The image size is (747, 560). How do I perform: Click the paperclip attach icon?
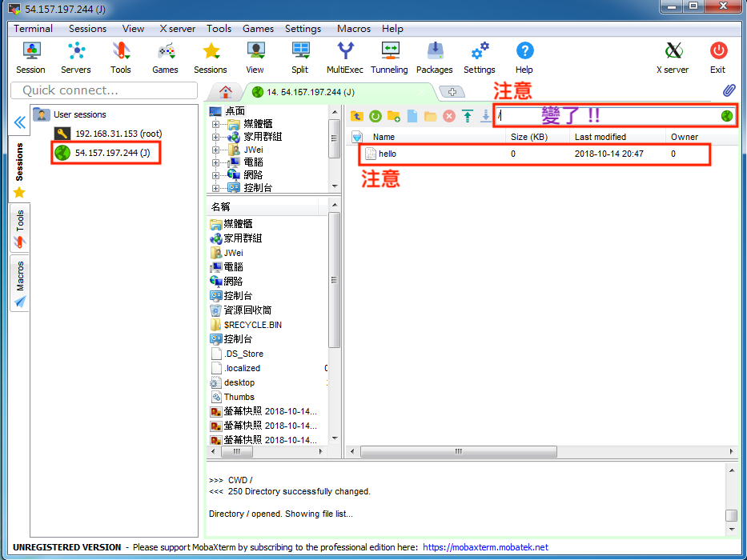coord(729,90)
